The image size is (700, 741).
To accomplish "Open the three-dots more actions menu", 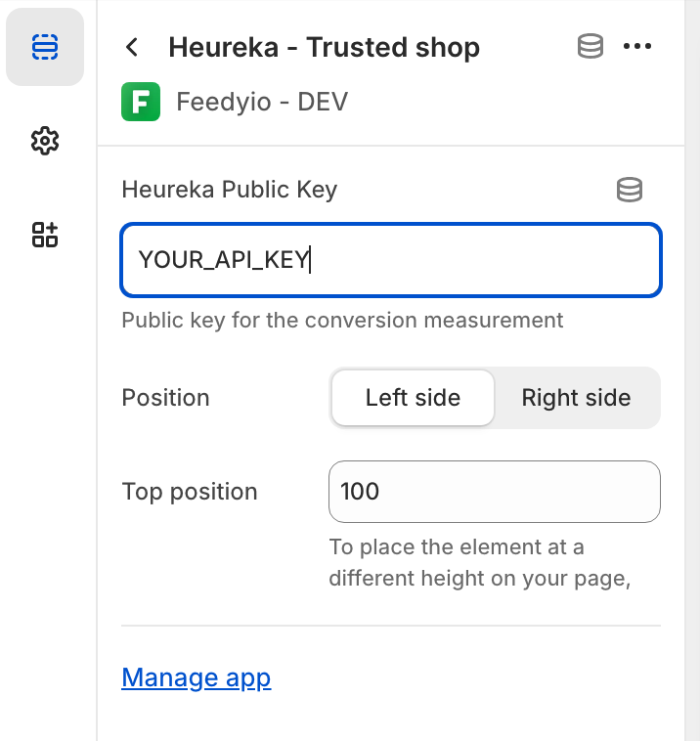I will pyautogui.click(x=637, y=47).
